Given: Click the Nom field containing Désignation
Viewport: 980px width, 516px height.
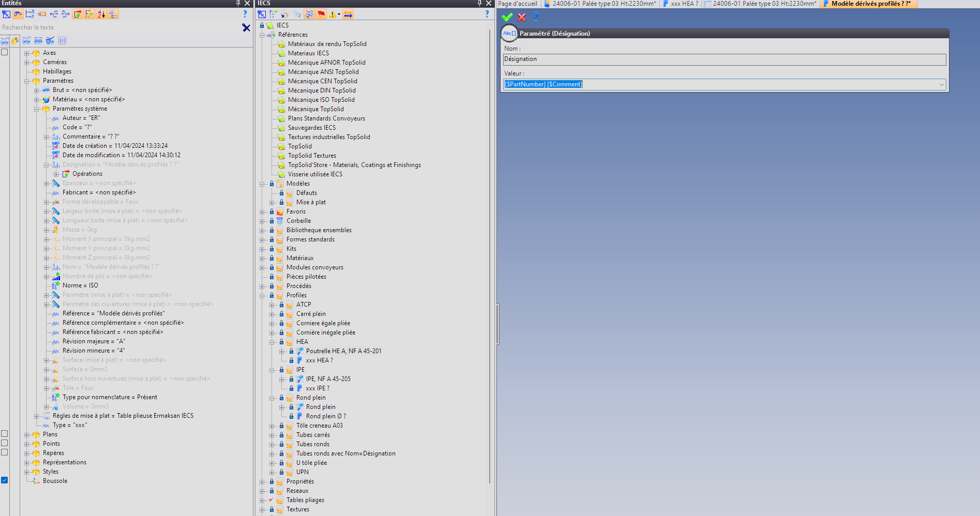Looking at the screenshot, I should click(725, 59).
